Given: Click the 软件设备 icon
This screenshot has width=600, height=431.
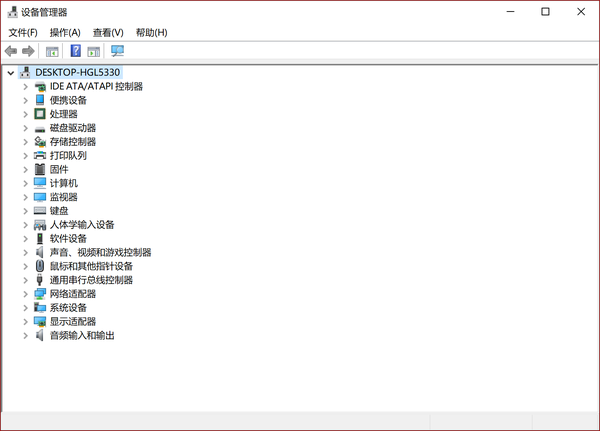Looking at the screenshot, I should point(40,238).
